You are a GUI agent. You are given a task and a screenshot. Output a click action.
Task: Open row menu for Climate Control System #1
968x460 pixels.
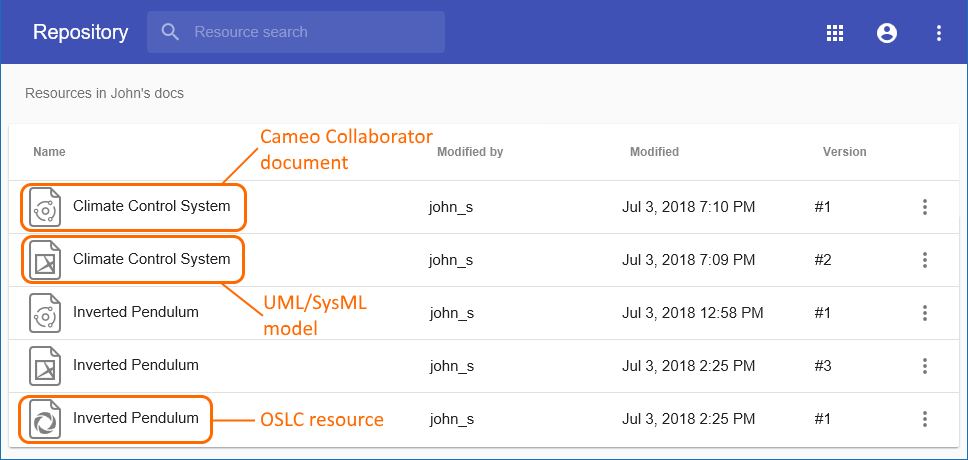point(925,207)
